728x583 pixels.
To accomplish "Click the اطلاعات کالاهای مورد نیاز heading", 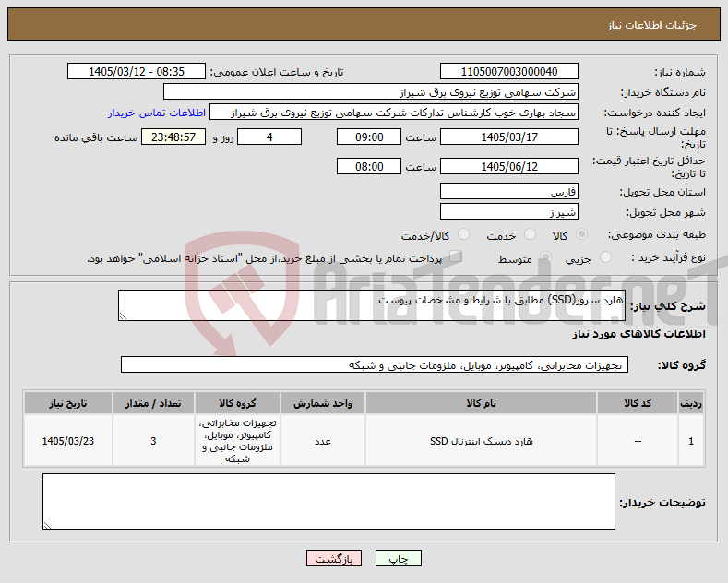I will pos(638,334).
